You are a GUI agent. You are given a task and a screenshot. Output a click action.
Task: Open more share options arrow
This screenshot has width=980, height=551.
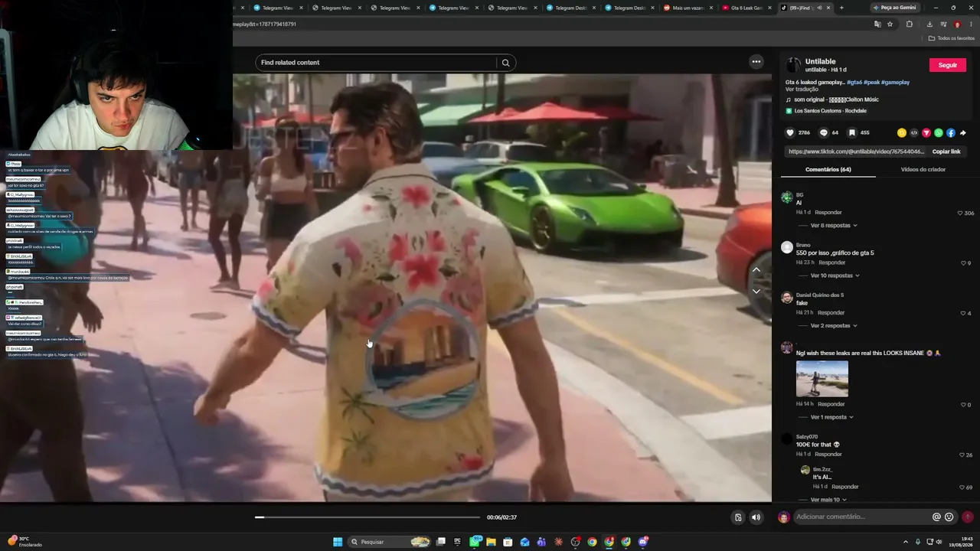963,132
